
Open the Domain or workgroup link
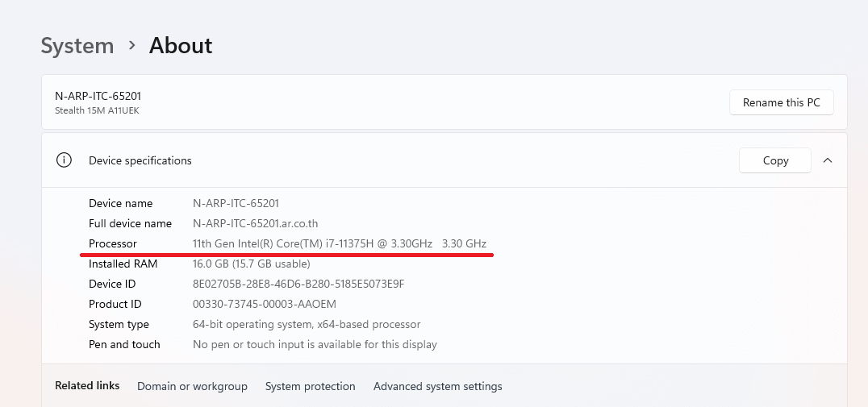pyautogui.click(x=192, y=386)
